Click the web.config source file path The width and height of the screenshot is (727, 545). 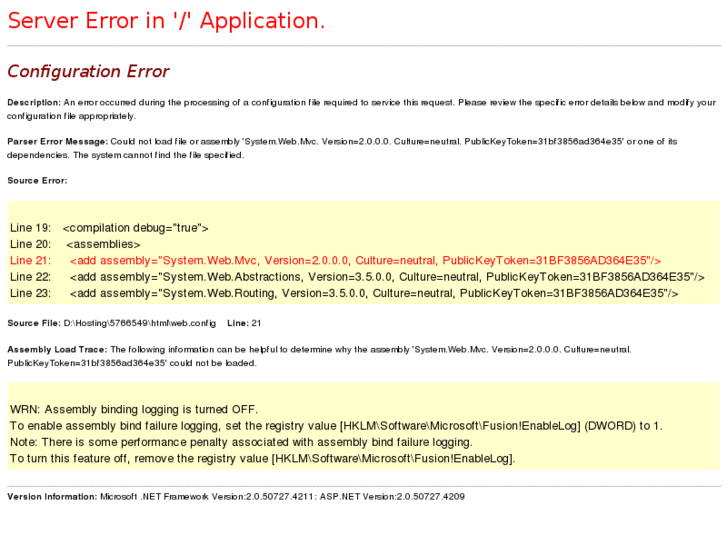[140, 323]
